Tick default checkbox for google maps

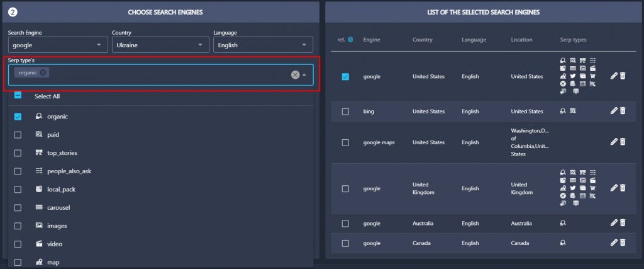pos(345,142)
